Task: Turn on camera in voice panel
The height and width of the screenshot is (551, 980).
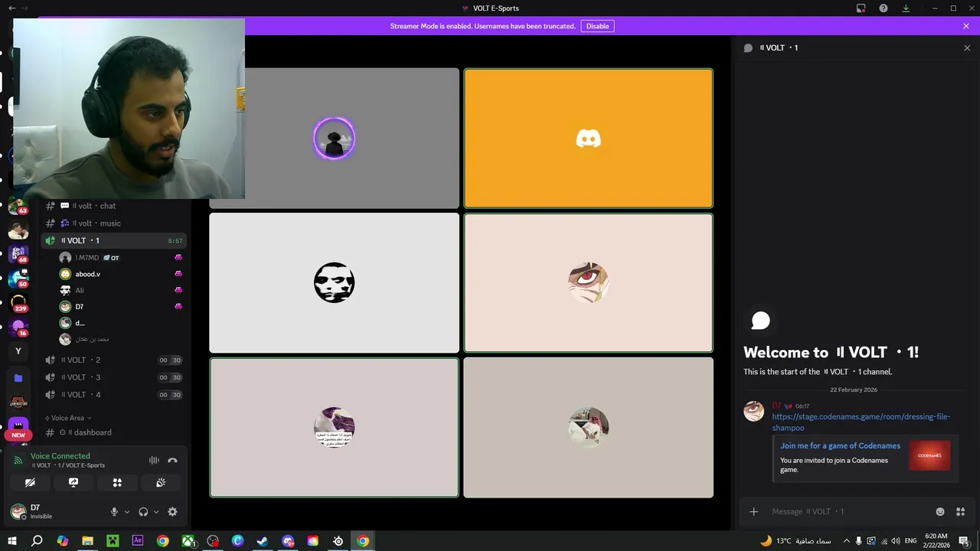Action: (x=30, y=483)
